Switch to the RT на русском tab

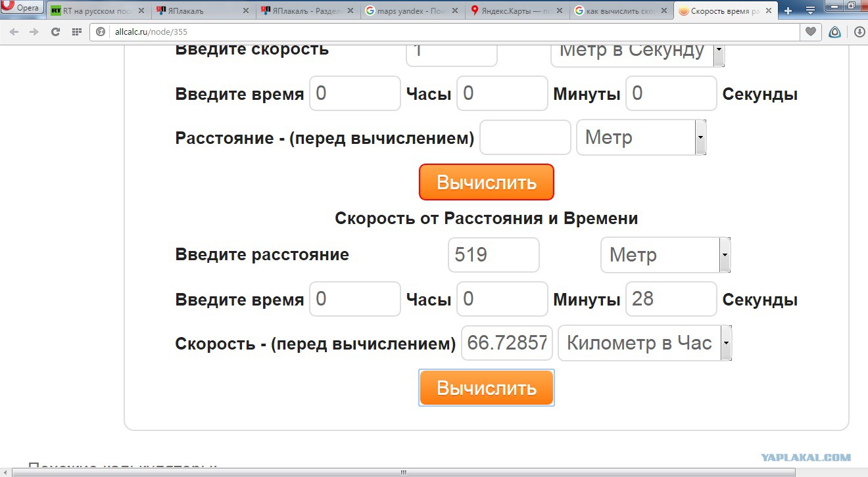click(x=98, y=11)
